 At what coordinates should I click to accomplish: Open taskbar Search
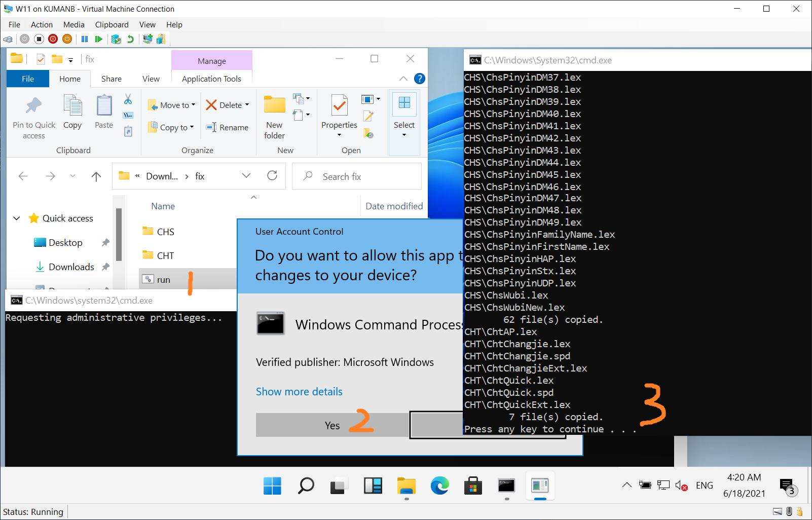coord(306,486)
